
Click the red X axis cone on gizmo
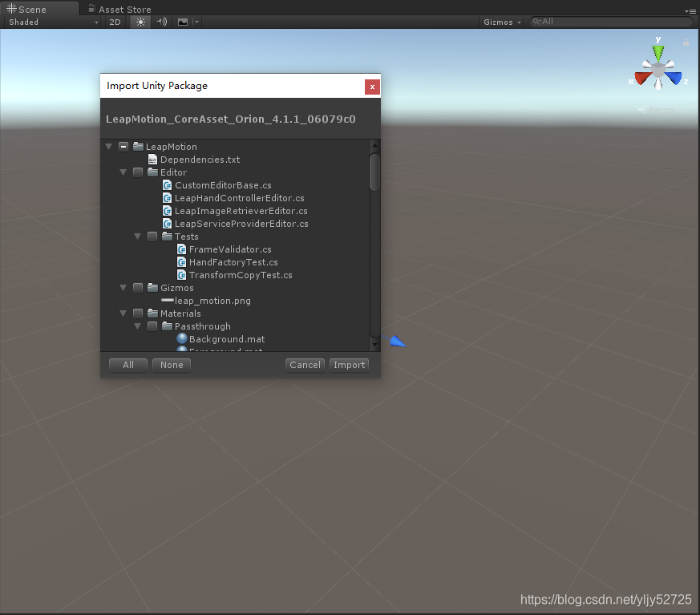641,78
